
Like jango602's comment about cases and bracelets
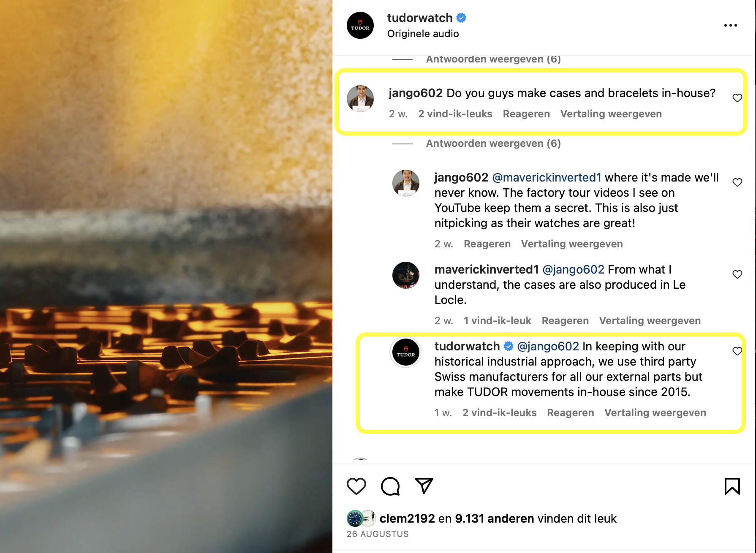pos(737,98)
